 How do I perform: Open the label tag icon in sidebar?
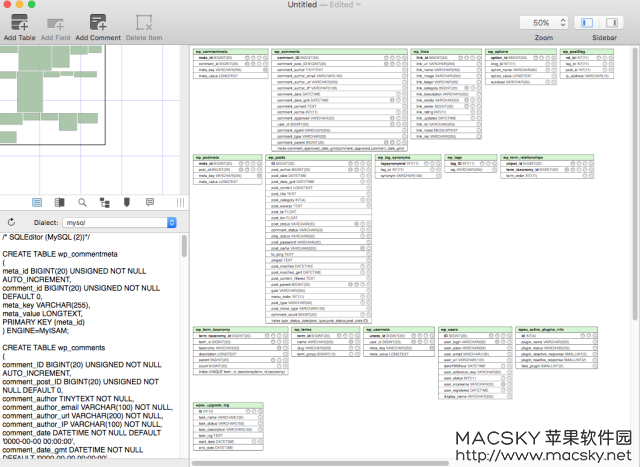(127, 202)
